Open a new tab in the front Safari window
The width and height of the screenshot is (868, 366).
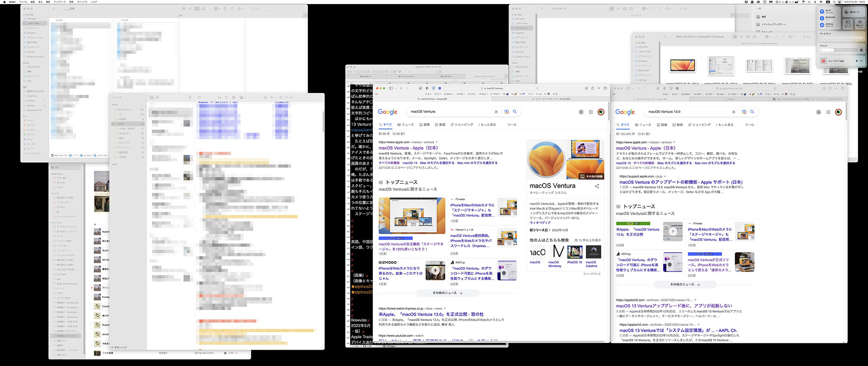(x=599, y=88)
